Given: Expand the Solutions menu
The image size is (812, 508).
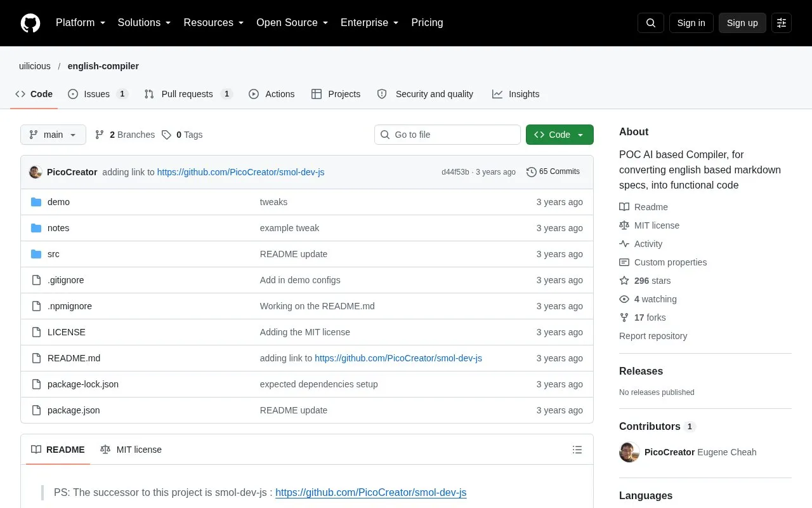Looking at the screenshot, I should 145,23.
